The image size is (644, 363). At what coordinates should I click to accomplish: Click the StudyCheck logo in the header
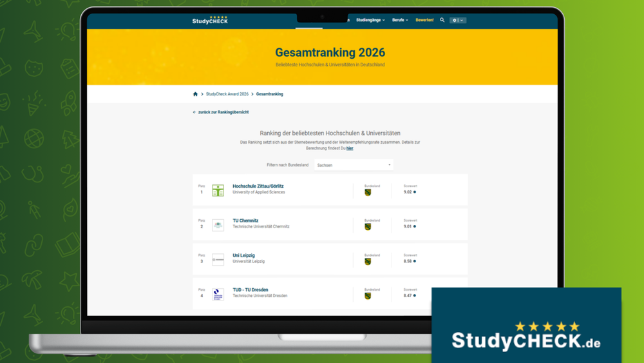point(210,20)
